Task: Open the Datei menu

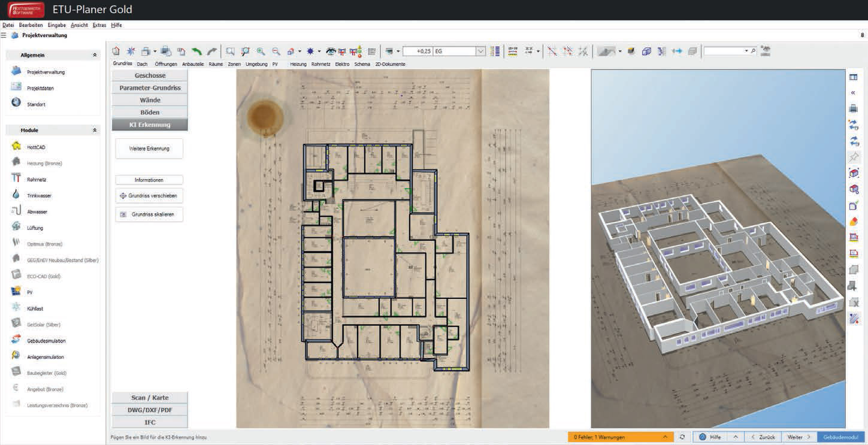Action: (x=8, y=25)
